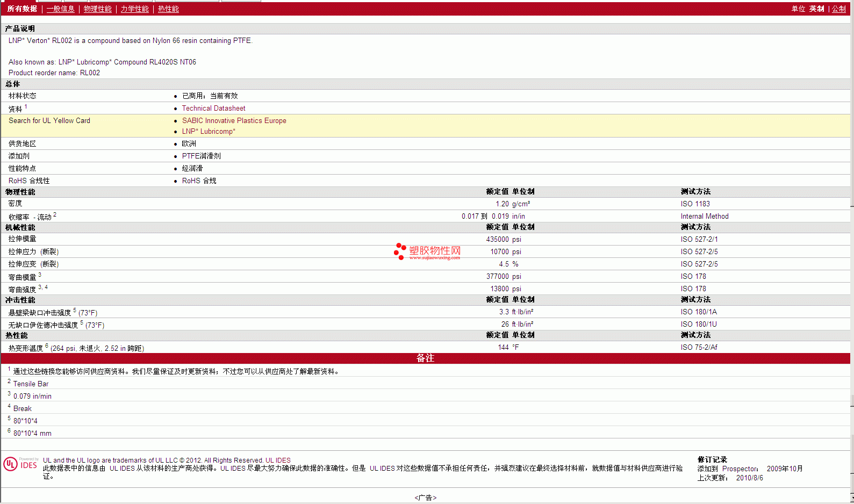Click the value 13800
The height and width of the screenshot is (504, 854).
pos(499,289)
